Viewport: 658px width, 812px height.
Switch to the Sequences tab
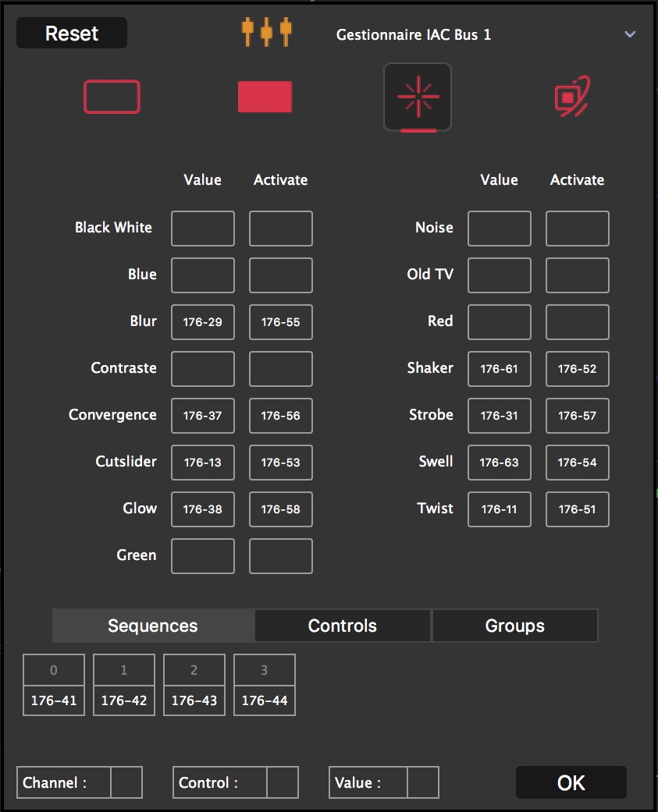[x=153, y=626]
